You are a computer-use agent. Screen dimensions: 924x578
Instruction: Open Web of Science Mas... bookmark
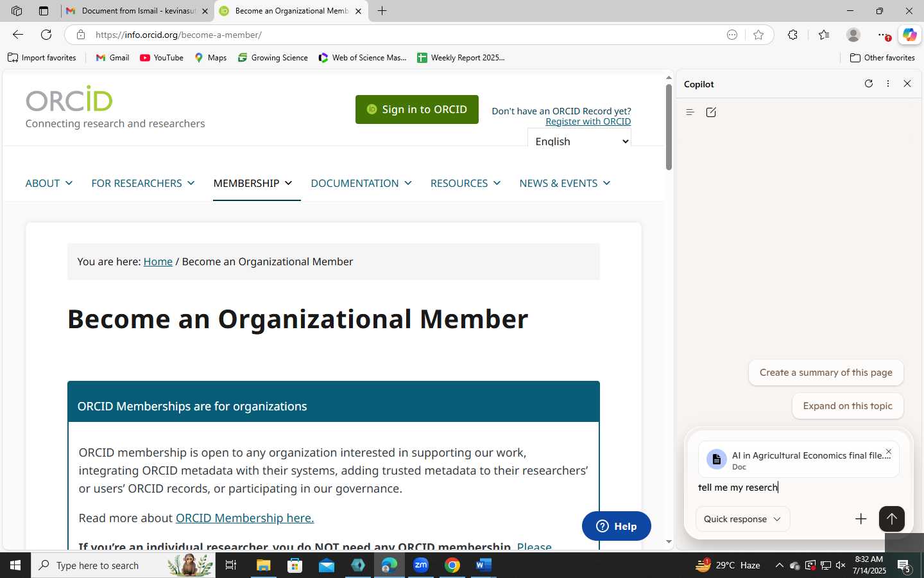tap(363, 58)
